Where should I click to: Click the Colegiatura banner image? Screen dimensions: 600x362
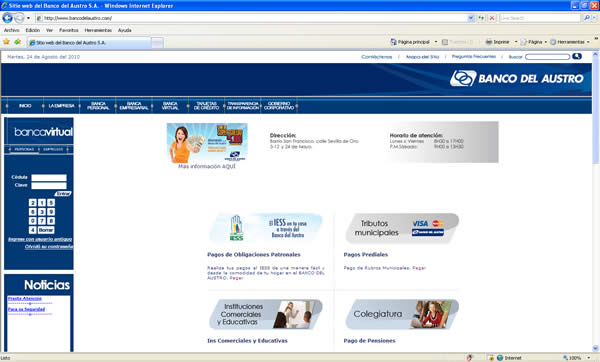point(402,315)
